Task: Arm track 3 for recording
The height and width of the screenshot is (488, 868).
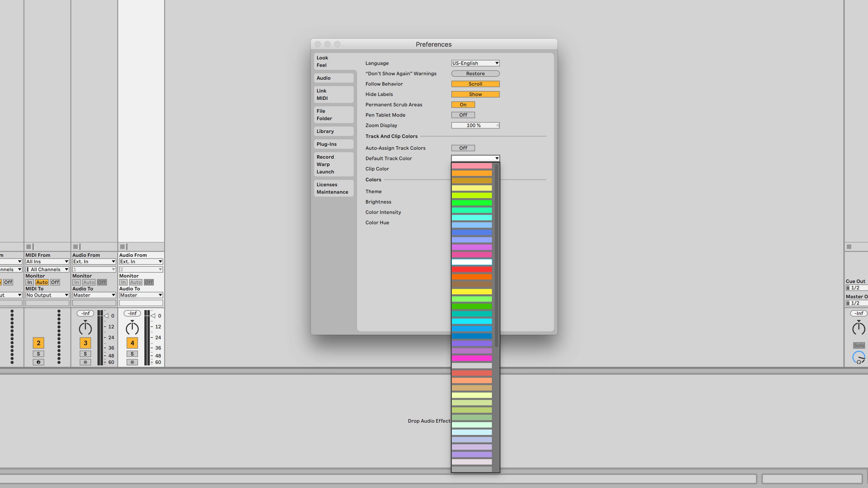Action: coord(85,362)
